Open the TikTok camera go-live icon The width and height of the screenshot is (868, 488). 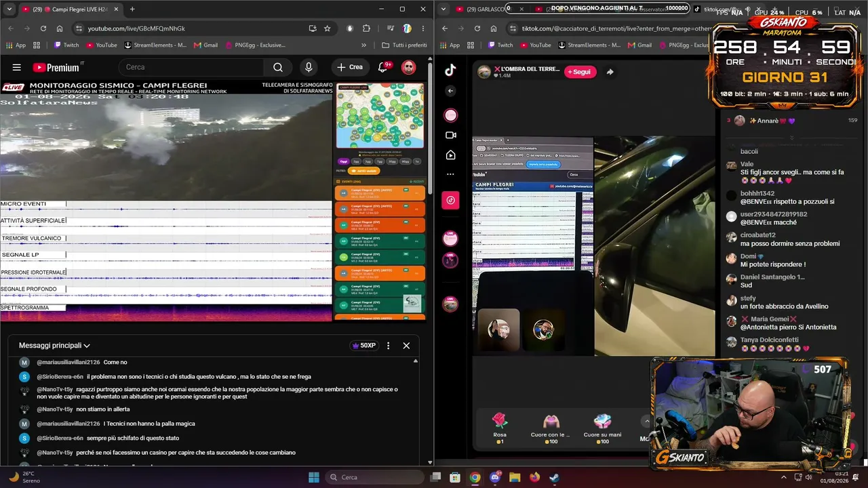click(450, 135)
